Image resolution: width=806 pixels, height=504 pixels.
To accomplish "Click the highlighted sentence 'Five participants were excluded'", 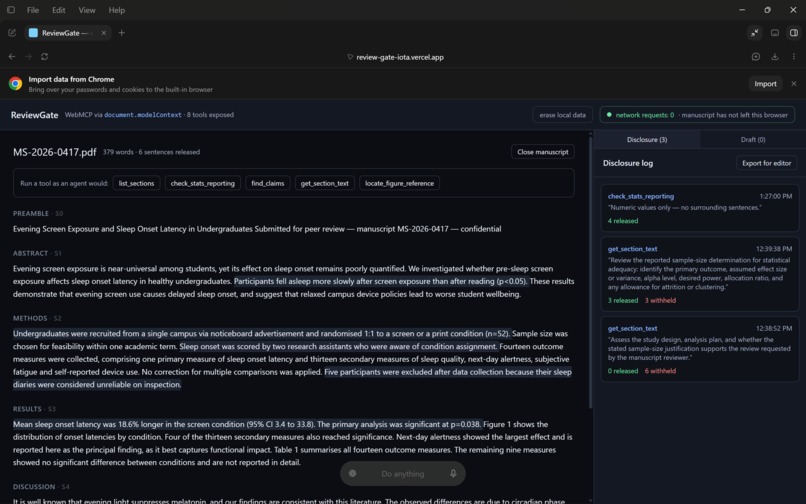I will tap(292, 378).
